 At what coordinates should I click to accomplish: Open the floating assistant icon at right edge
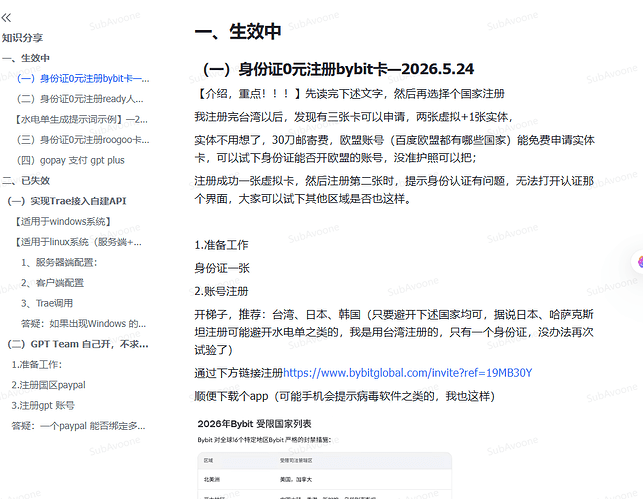639,262
